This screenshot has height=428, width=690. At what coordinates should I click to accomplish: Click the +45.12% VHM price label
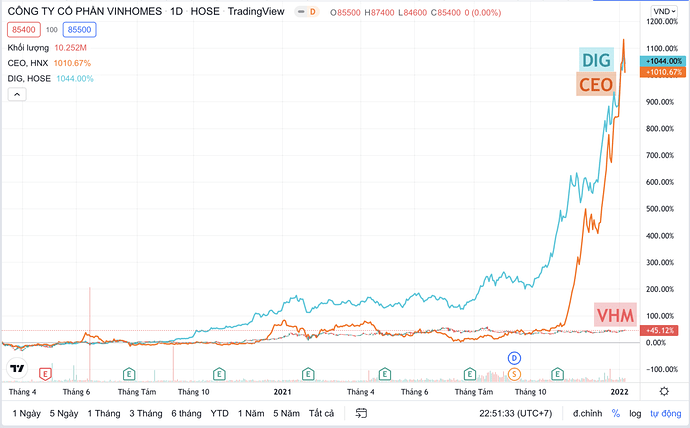[x=659, y=330]
